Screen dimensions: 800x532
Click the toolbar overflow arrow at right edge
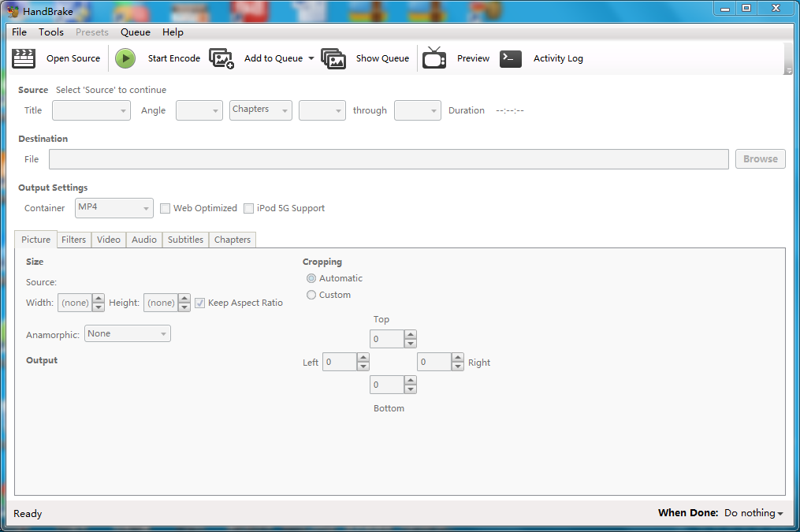pos(788,71)
